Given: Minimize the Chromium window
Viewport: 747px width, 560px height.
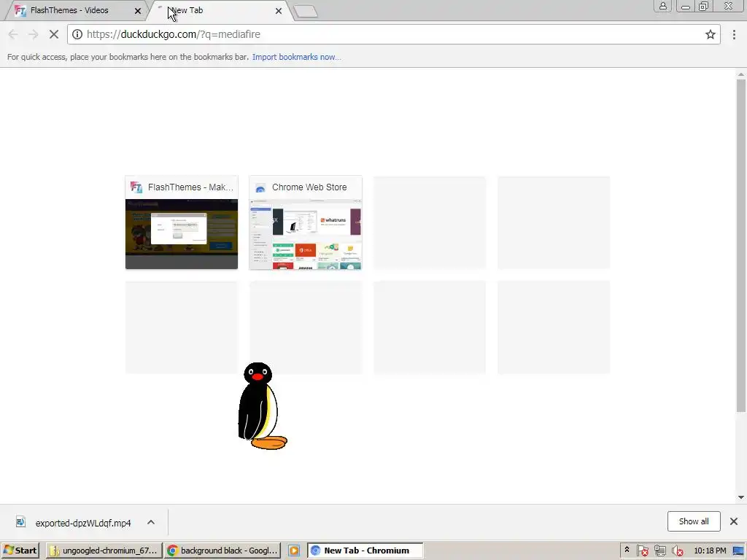Looking at the screenshot, I should pyautogui.click(x=686, y=6).
